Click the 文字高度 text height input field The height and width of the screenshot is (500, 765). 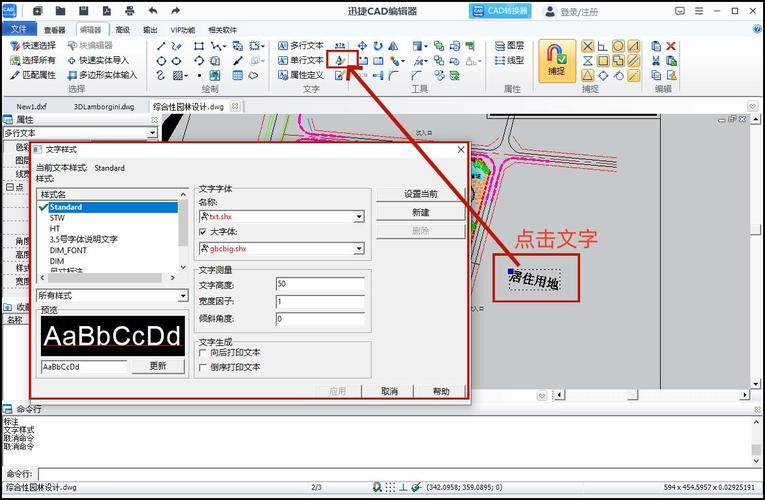point(319,284)
